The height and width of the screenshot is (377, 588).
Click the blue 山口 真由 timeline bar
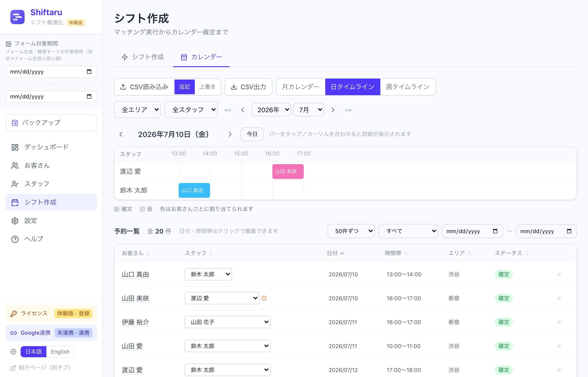194,190
